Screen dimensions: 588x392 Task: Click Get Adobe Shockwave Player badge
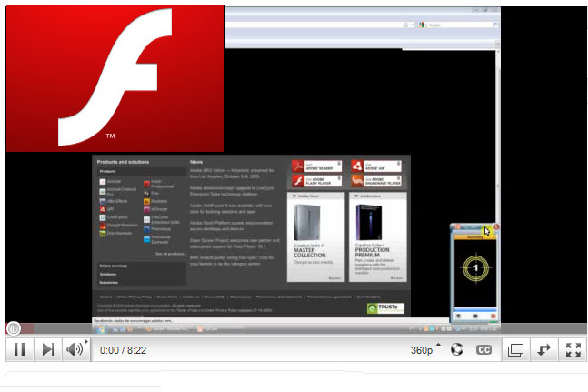[x=376, y=181]
